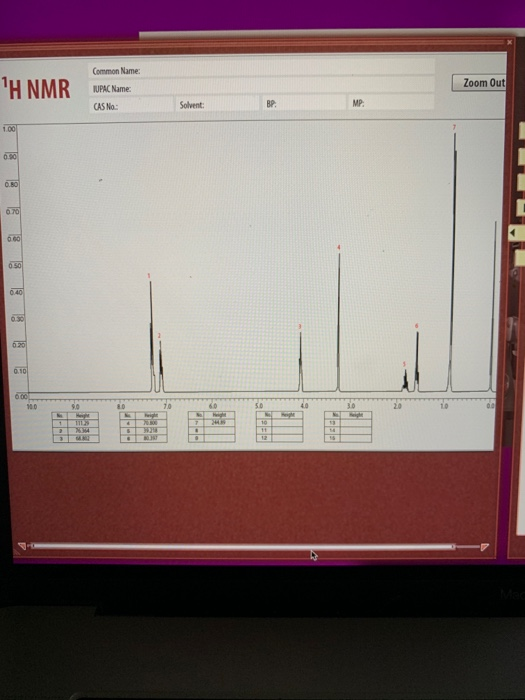Image resolution: width=525 pixels, height=700 pixels.
Task: Select peak label 4 near 3.2 ppm
Action: click(339, 247)
